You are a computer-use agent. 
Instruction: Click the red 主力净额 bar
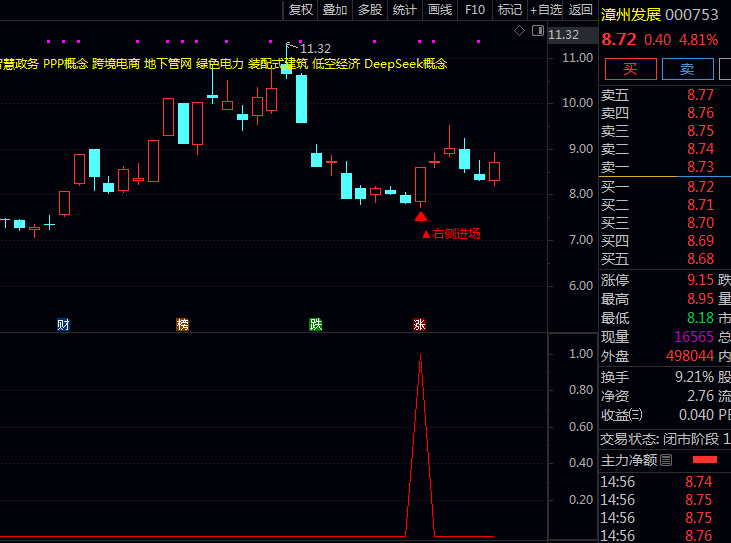[x=704, y=460]
